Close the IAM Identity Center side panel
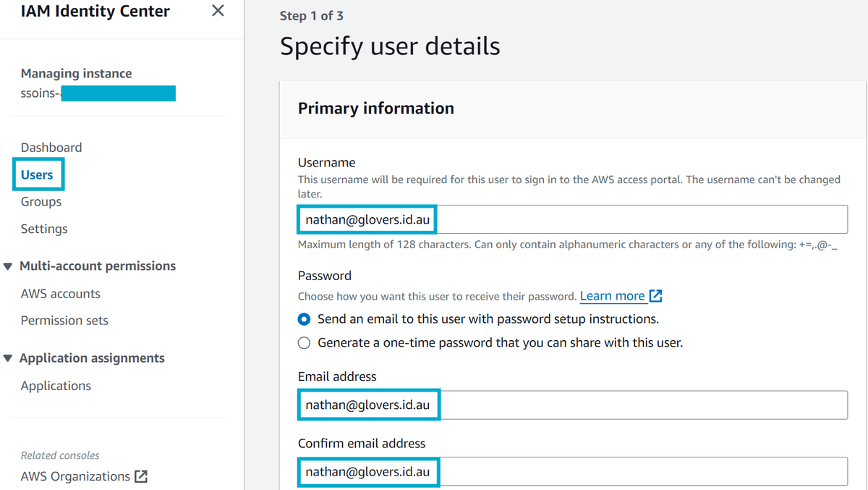This screenshot has width=868, height=490. pos(218,11)
